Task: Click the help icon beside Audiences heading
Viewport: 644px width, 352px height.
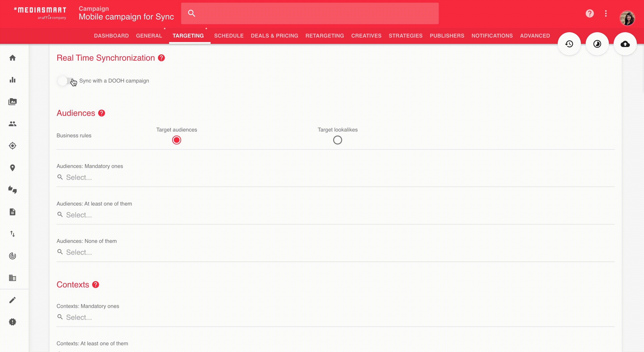Action: [x=102, y=113]
